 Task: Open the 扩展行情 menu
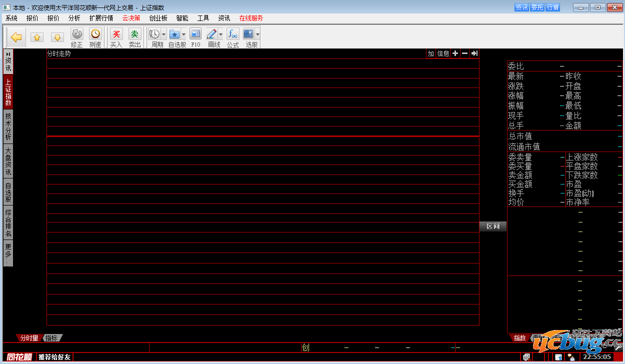[101, 18]
